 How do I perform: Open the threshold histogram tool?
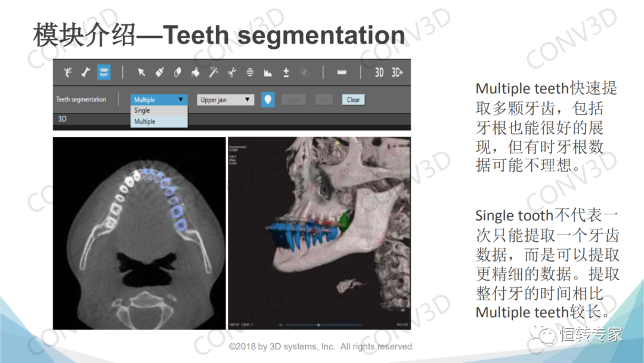pos(268,72)
